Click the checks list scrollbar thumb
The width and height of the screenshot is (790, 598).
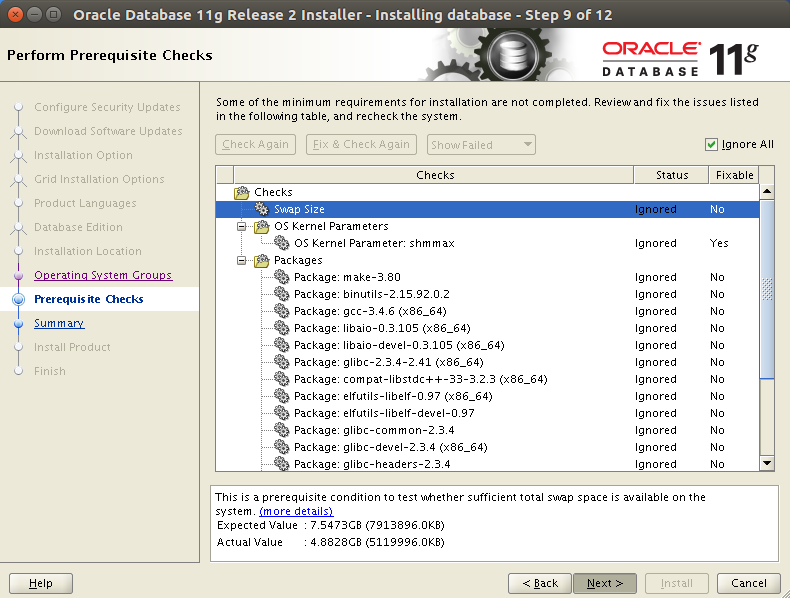tap(767, 289)
